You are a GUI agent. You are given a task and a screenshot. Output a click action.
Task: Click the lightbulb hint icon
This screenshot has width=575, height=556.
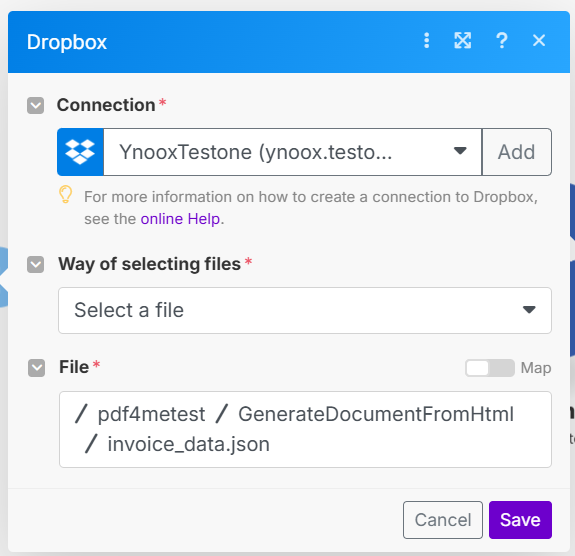66,194
